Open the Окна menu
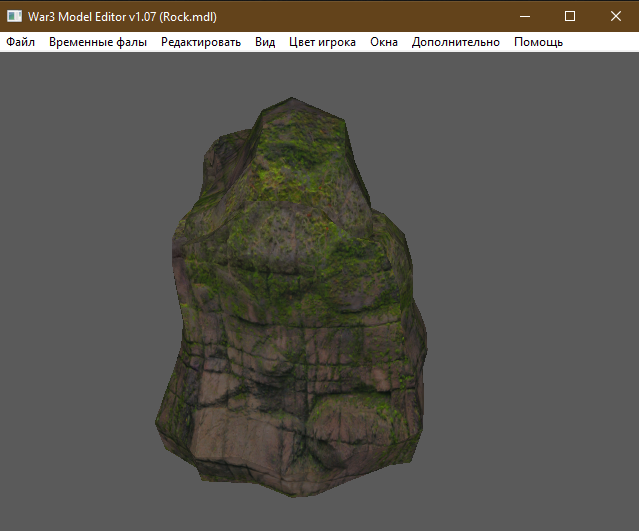Screen dimensions: 639x531 click(384, 42)
